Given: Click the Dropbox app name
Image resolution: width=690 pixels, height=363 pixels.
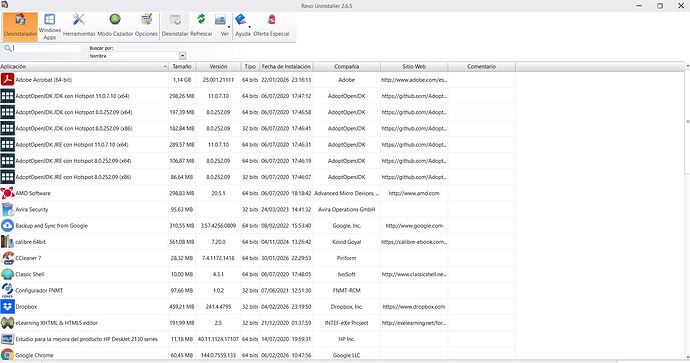Looking at the screenshot, I should [26, 307].
